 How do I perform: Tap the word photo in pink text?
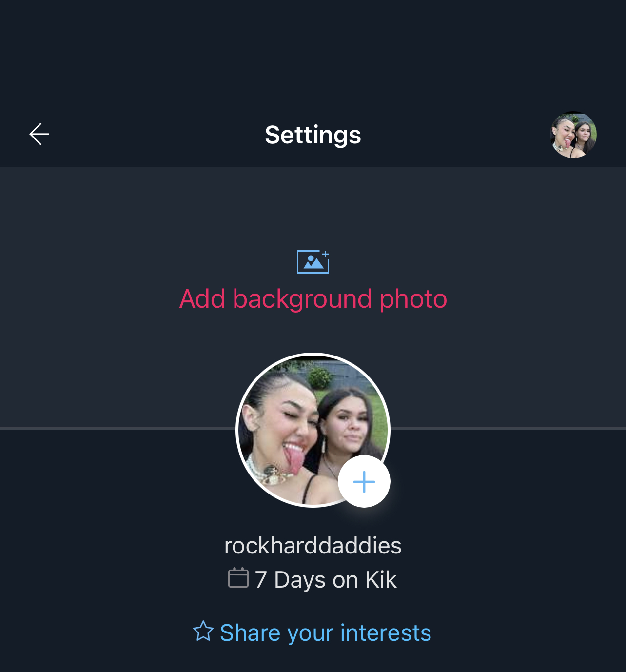click(413, 299)
